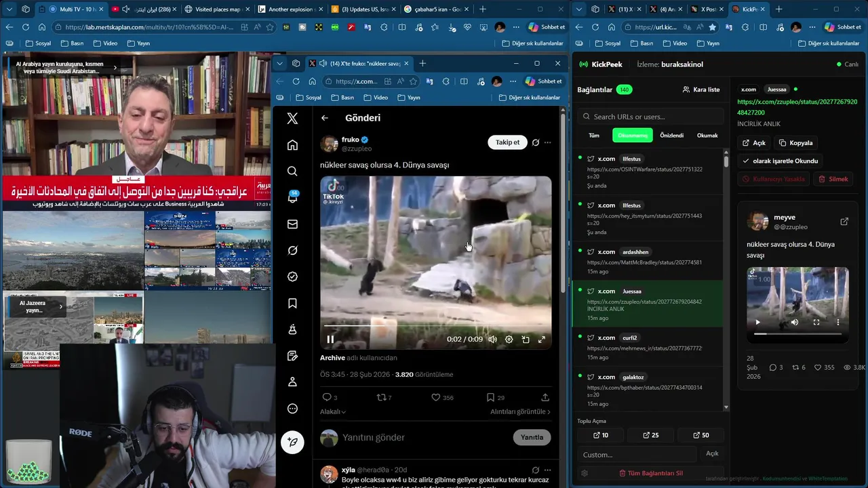Open the Kara liste blacklist
The height and width of the screenshot is (488, 868).
tap(701, 89)
